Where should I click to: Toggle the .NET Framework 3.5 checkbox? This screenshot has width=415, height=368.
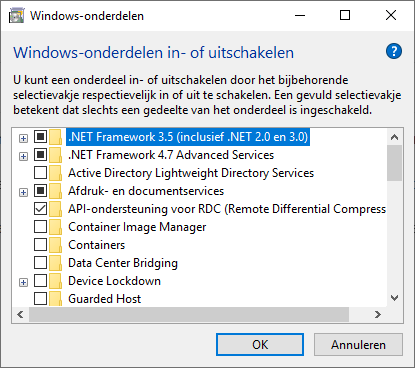(40, 137)
